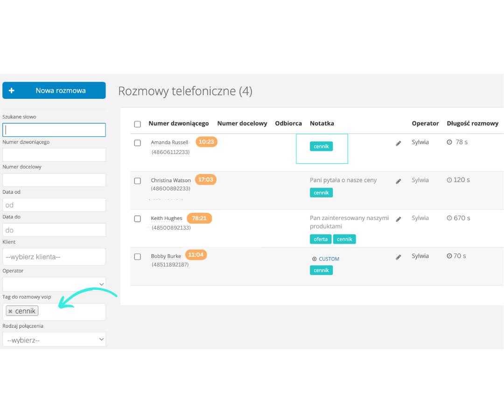Click the Nowa rozmowa button

point(54,91)
